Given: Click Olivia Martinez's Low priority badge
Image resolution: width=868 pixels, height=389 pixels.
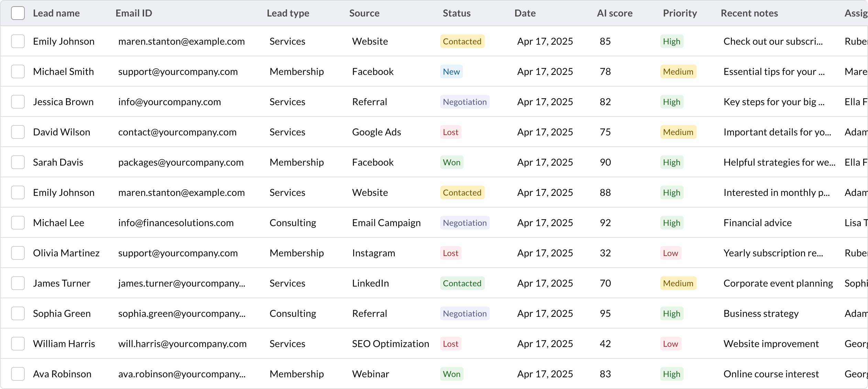Looking at the screenshot, I should (670, 253).
